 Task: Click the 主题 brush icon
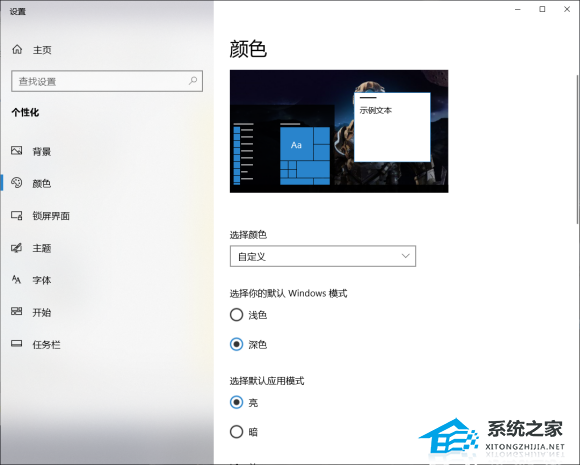click(16, 247)
